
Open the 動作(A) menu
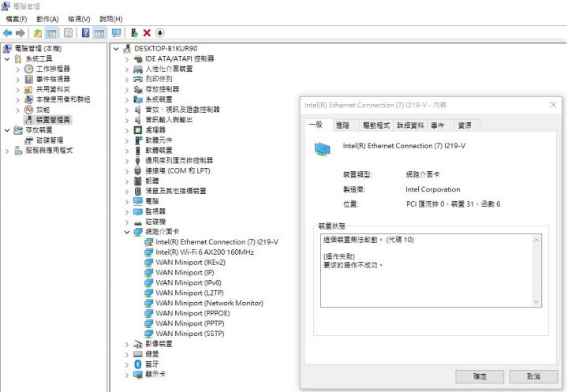coord(47,19)
